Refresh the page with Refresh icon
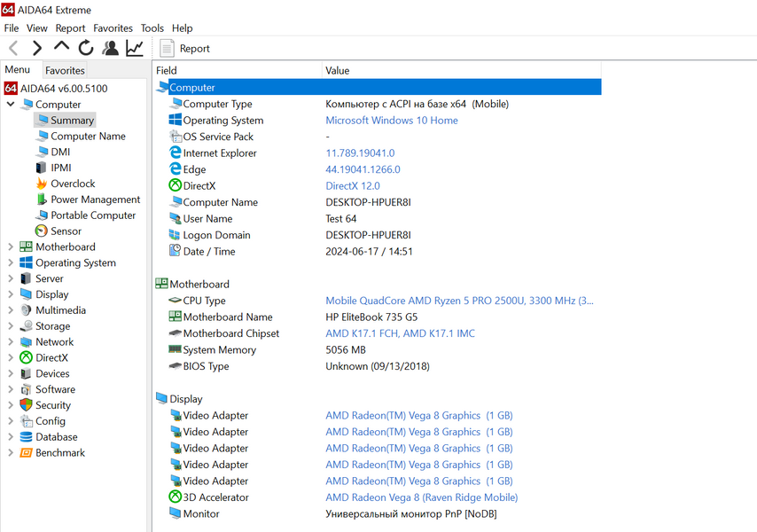The width and height of the screenshot is (757, 532). pos(86,48)
